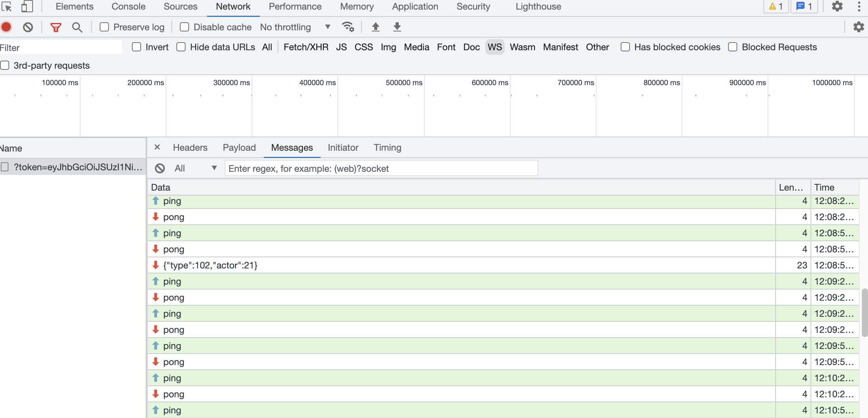Screen dimensions: 868x418
Task: Open the No throttling dropdown
Action: [x=295, y=27]
